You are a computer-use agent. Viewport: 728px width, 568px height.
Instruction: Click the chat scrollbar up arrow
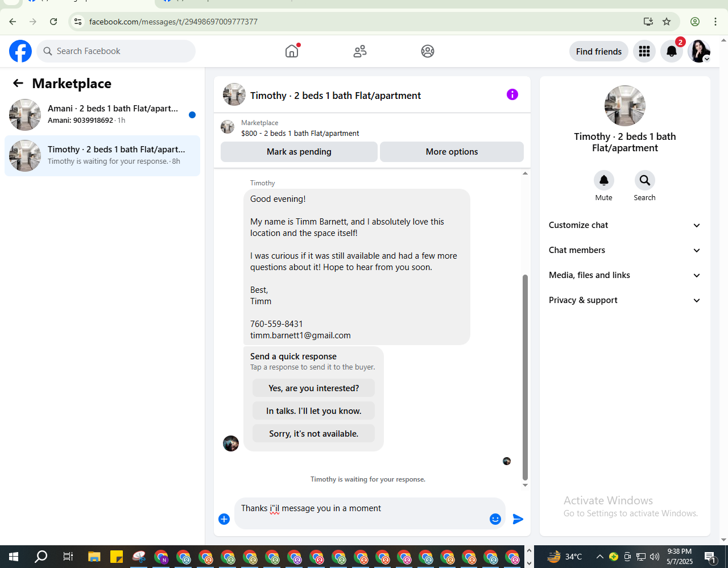(525, 173)
